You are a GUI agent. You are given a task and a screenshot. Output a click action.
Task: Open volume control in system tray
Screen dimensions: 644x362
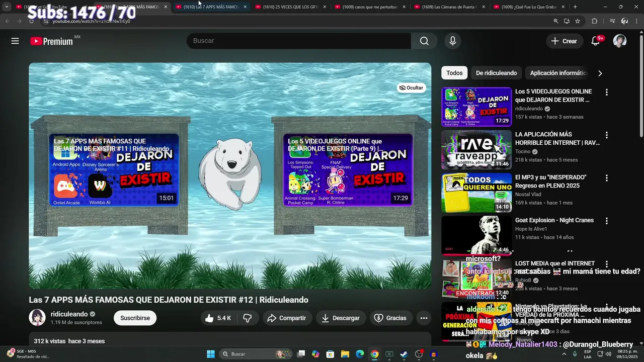coord(608,354)
